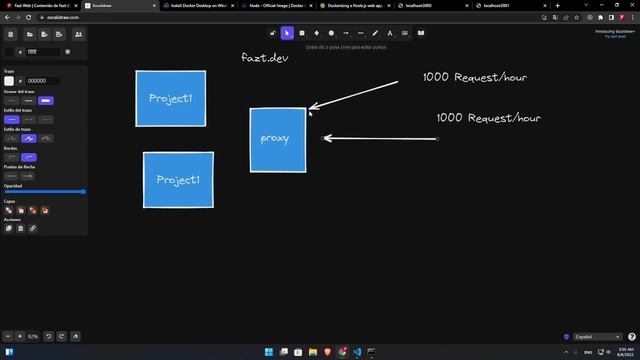The image size is (640, 360).
Task: Click the Duplicate action icon
Action: tap(9, 229)
